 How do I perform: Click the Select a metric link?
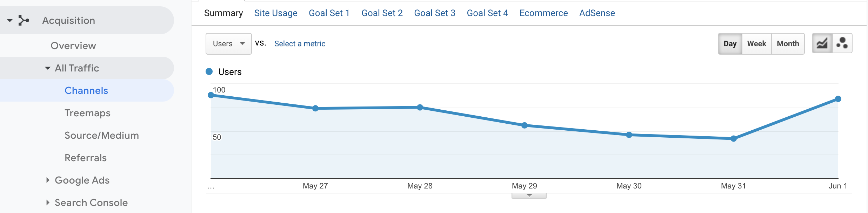click(x=300, y=44)
